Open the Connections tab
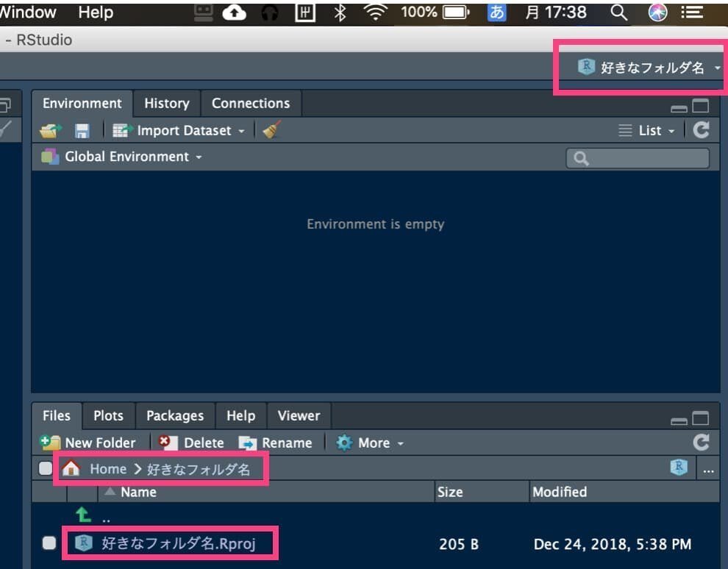The height and width of the screenshot is (569, 728). point(251,103)
